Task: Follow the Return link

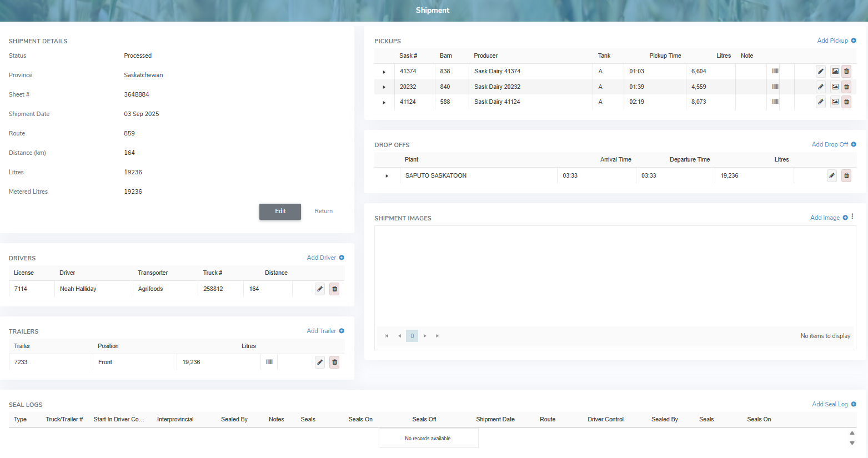Action: 323,211
